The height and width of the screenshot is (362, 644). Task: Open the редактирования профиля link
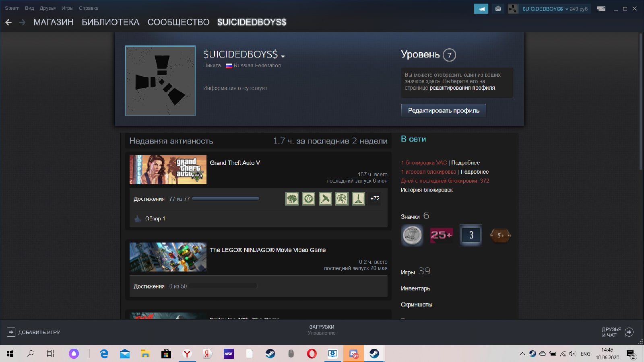[x=462, y=88]
